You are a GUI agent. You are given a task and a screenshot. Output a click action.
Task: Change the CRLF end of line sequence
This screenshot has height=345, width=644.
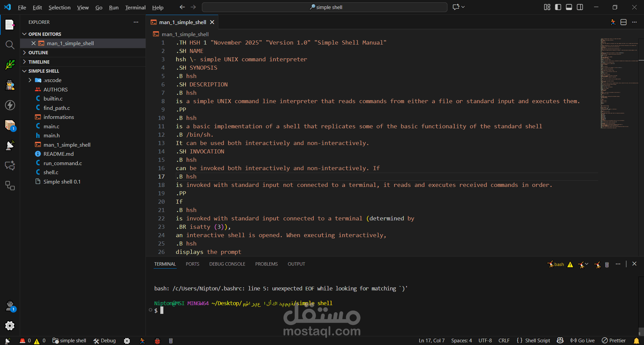tap(504, 341)
